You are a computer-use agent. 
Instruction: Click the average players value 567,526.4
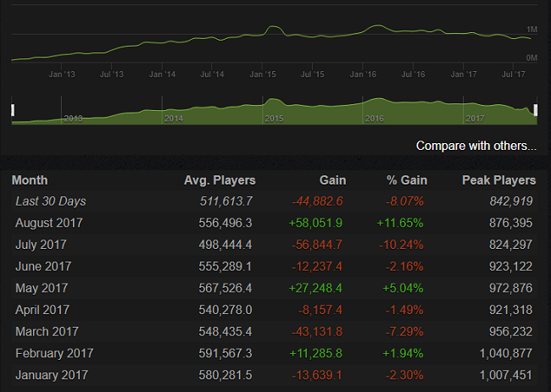tap(225, 288)
